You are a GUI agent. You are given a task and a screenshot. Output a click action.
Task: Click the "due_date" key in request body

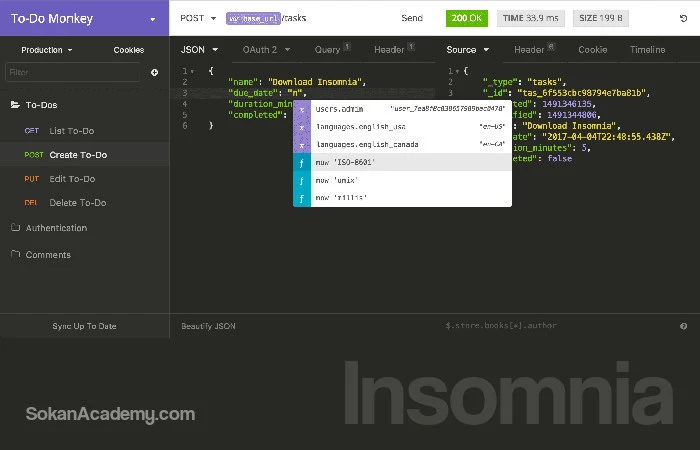(254, 93)
